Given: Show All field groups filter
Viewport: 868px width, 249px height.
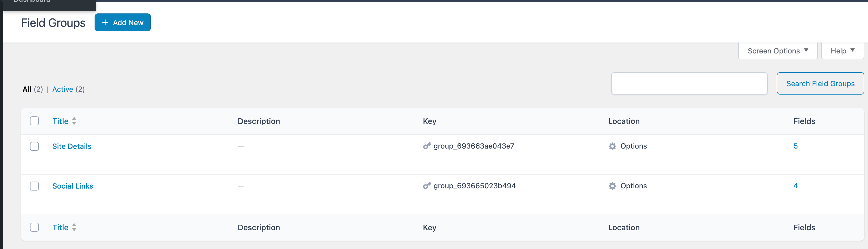Looking at the screenshot, I should pyautogui.click(x=27, y=89).
